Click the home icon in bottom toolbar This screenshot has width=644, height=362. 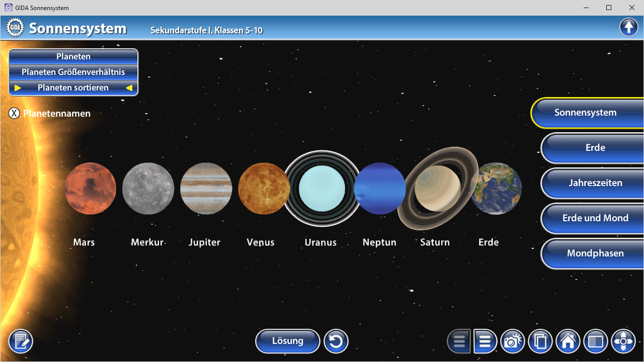pos(568,342)
